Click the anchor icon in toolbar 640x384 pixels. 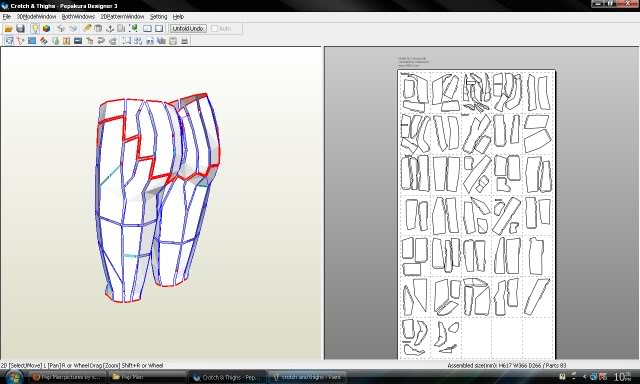click(110, 29)
